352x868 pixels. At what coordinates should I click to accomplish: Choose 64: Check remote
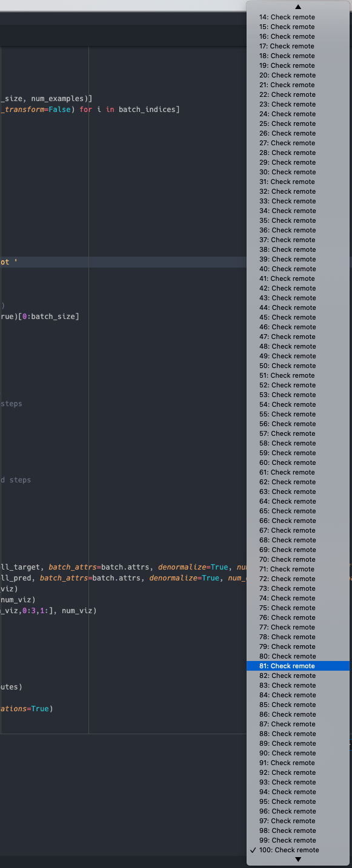tap(298, 501)
